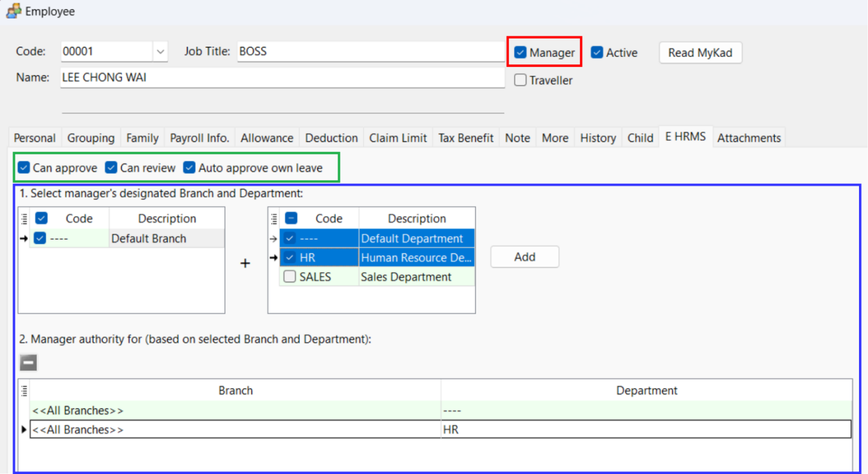The image size is (868, 474).
Task: Click the plus icon between Branch and Department grids
Action: tap(245, 263)
